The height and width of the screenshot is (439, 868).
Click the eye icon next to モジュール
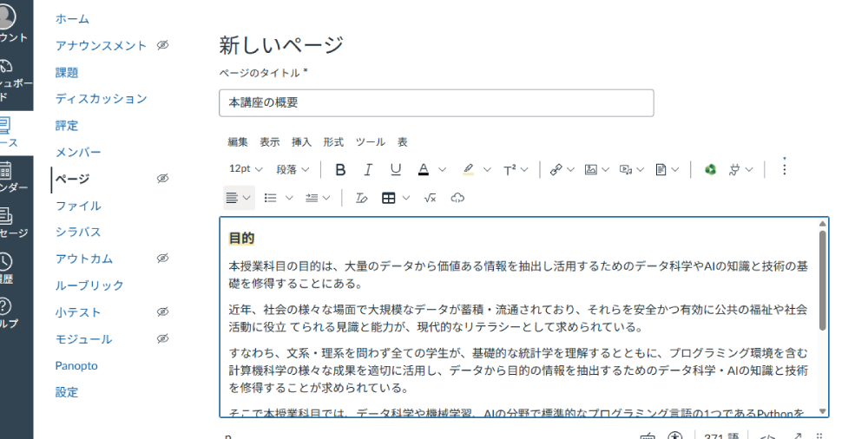[162, 338]
